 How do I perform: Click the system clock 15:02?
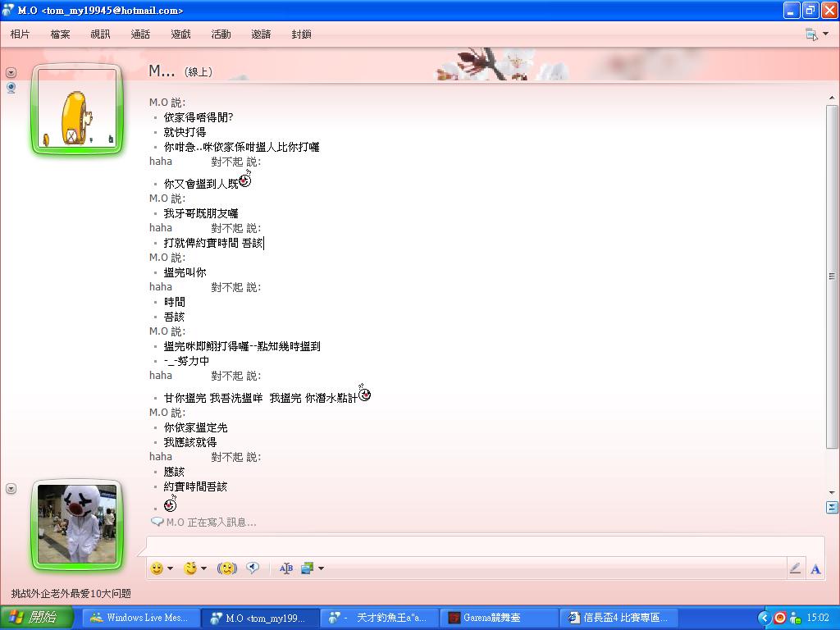(818, 618)
